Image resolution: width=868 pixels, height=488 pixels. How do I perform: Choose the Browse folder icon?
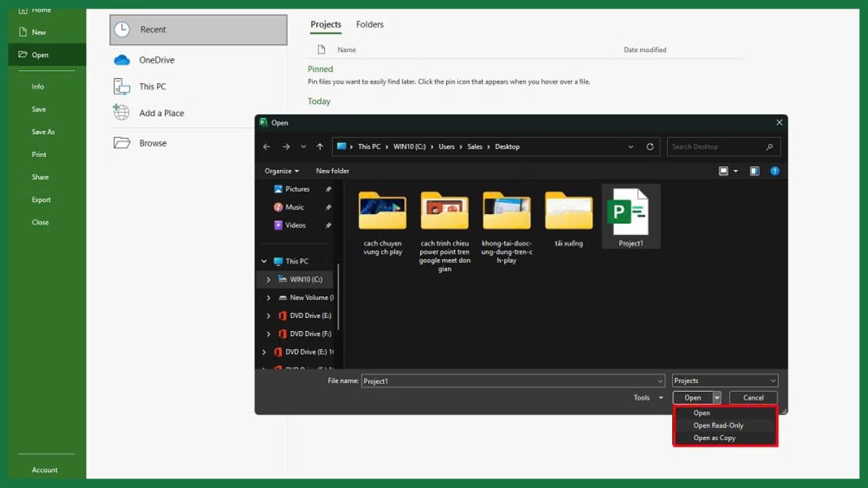pyautogui.click(x=122, y=143)
